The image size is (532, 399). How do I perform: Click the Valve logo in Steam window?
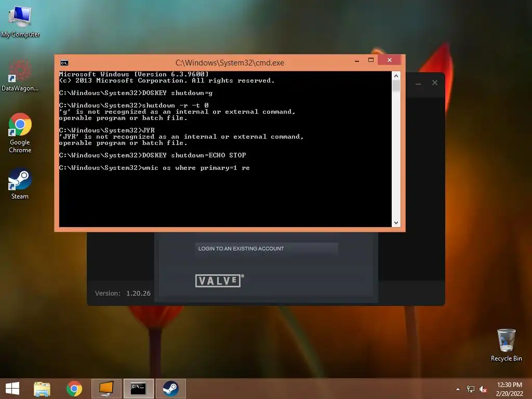(220, 281)
